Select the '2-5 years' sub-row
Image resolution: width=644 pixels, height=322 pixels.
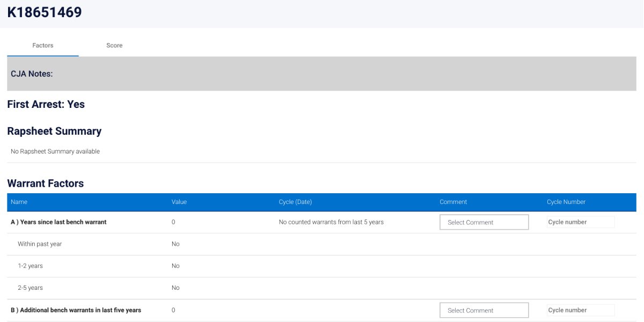(x=30, y=288)
